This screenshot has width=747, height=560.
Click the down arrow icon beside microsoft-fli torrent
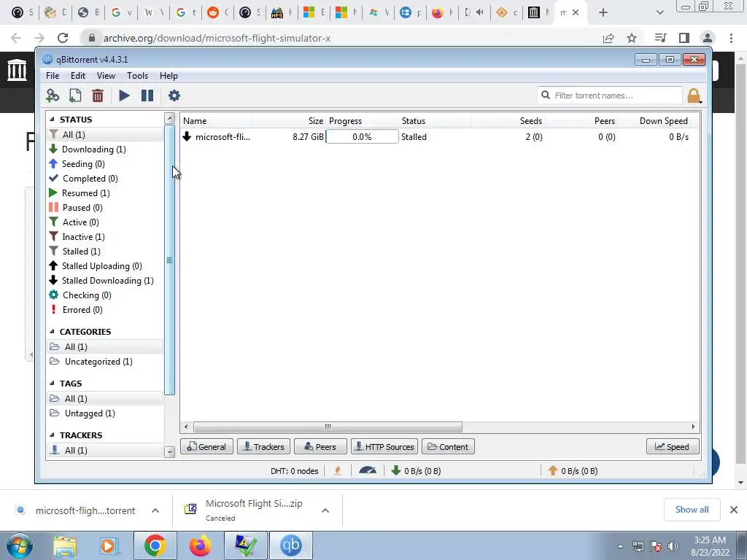point(187,136)
